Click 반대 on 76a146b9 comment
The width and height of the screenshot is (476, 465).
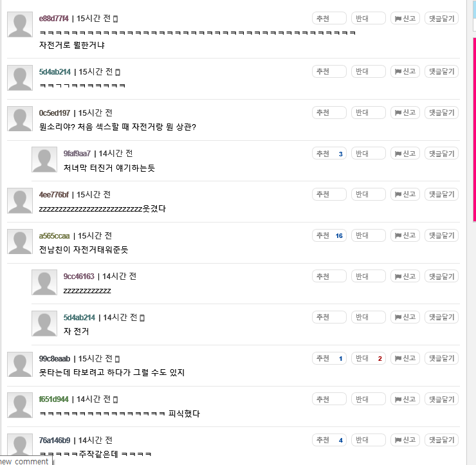tap(369, 440)
